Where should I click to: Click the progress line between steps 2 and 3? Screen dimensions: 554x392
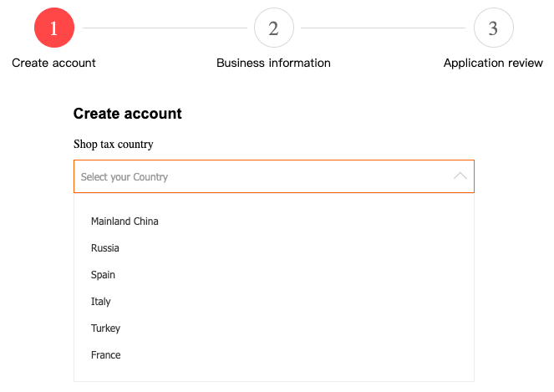383,28
